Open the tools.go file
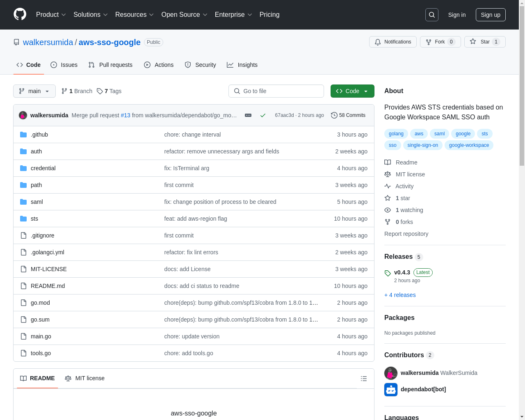525x420 pixels. pos(41,353)
